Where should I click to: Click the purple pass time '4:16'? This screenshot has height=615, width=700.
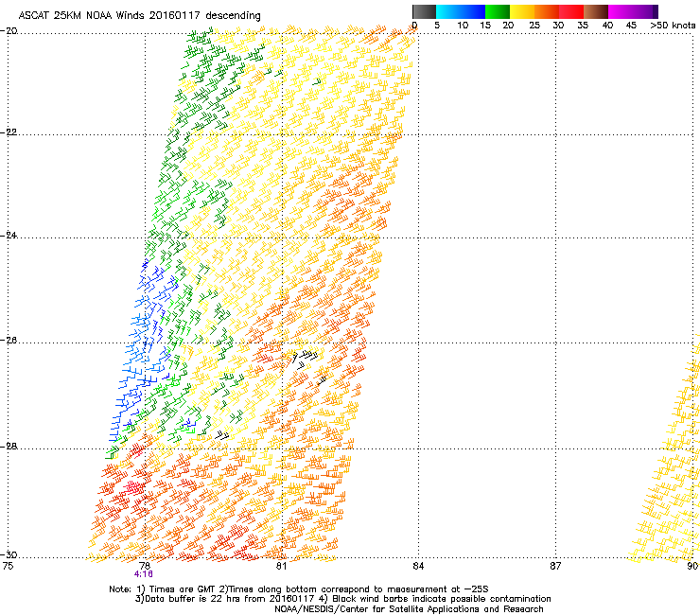point(143,574)
